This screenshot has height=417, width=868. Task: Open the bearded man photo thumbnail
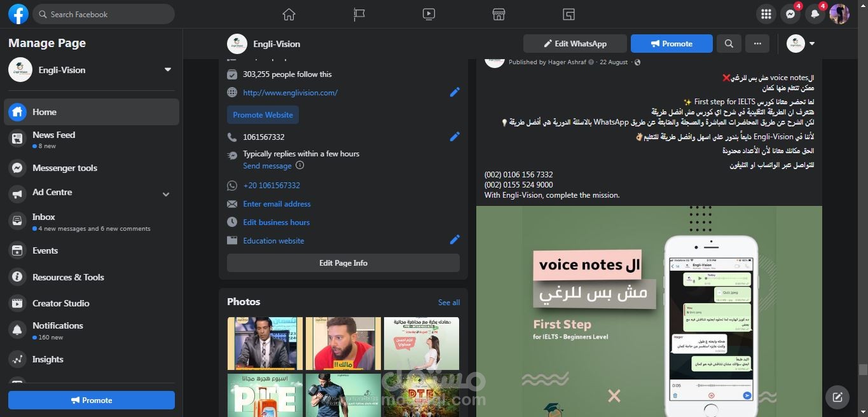pos(343,344)
